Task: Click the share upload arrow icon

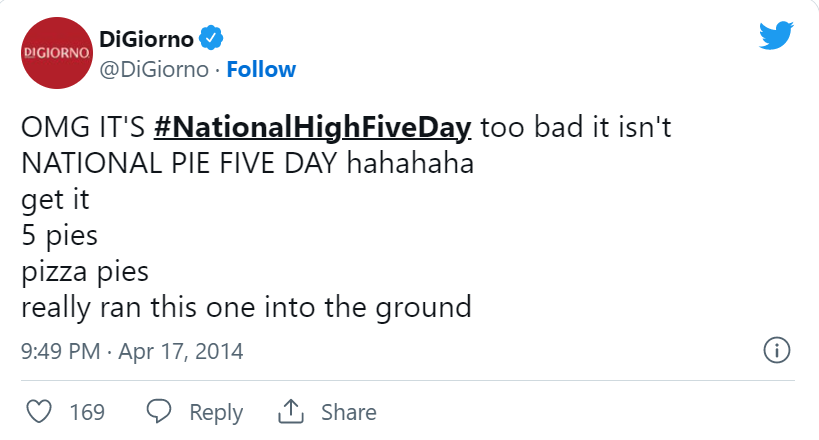Action: [291, 411]
